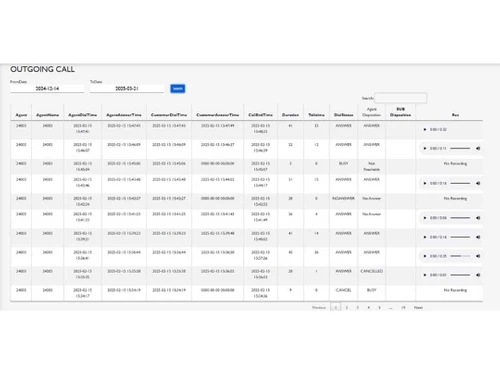Jump to page 4 of results
Viewport: 500px width, 375px height.
pos(369,308)
